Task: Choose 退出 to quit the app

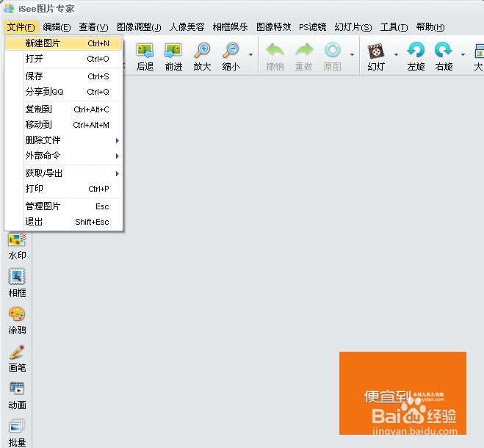Action: tap(64, 222)
